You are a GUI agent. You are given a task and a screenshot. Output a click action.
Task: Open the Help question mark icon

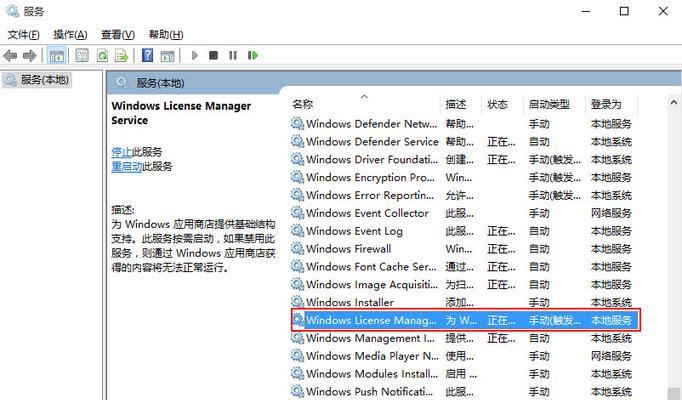[147, 55]
